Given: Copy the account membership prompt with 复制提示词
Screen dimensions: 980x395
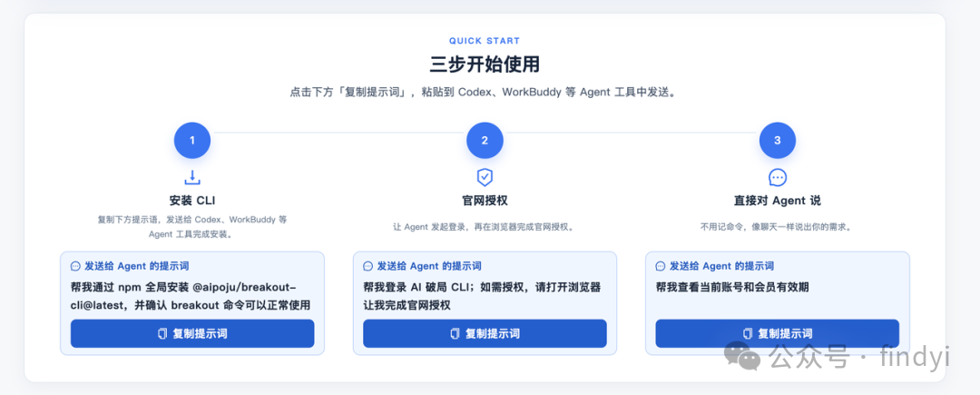Looking at the screenshot, I should pos(778,334).
